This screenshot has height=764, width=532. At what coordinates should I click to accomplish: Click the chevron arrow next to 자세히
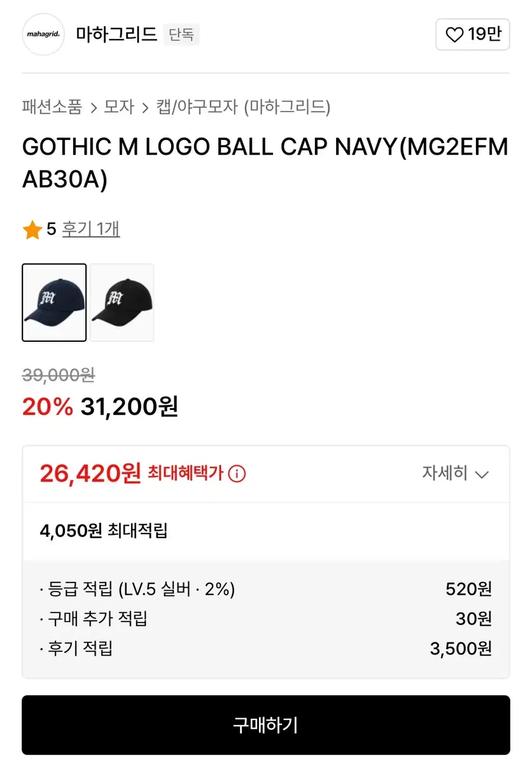click(x=482, y=474)
